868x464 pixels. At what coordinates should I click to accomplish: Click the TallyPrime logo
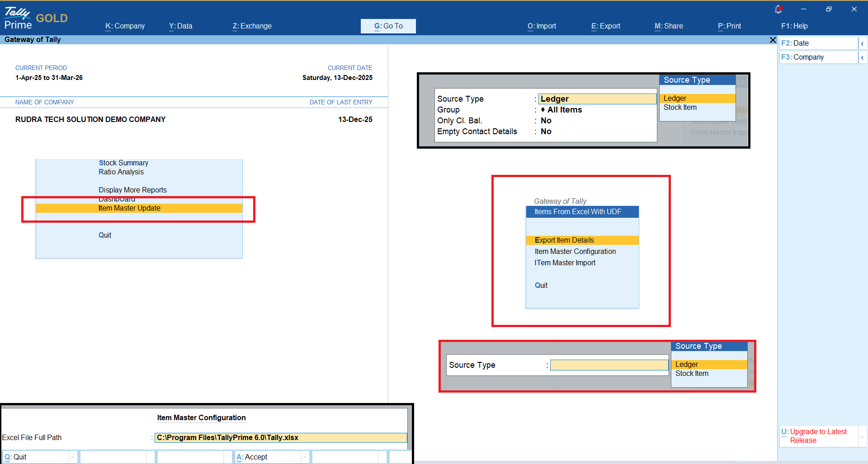(18, 18)
